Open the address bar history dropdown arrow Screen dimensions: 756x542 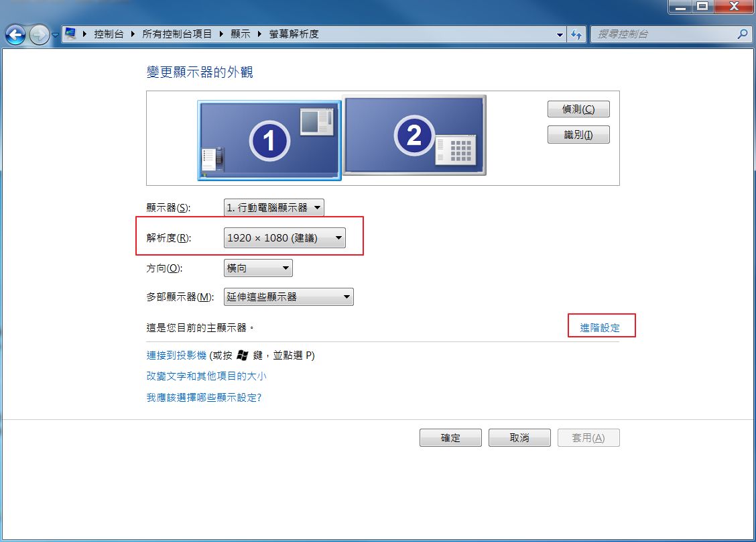[x=559, y=34]
